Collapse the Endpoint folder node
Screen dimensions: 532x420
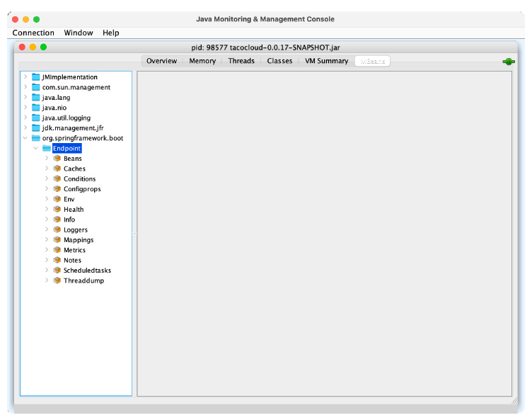(36, 149)
